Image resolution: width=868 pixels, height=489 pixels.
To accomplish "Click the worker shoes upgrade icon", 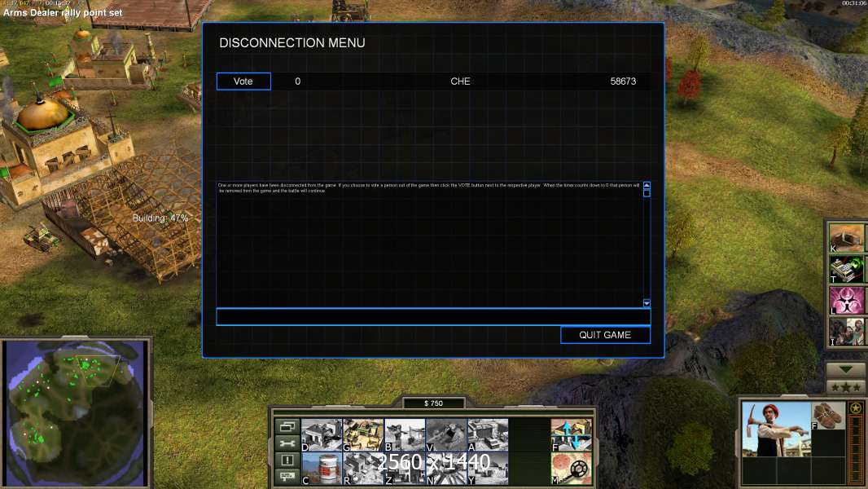I will 828,416.
